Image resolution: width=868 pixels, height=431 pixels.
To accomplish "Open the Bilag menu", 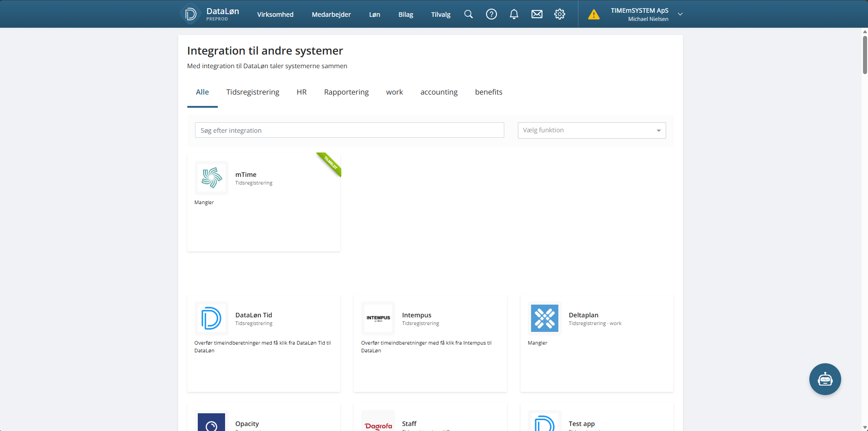I will pyautogui.click(x=406, y=15).
